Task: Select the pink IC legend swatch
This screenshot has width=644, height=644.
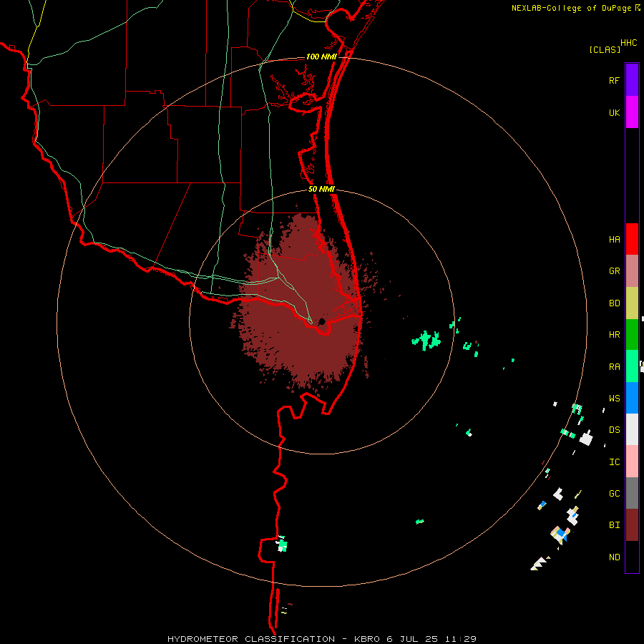Action: pyautogui.click(x=632, y=462)
